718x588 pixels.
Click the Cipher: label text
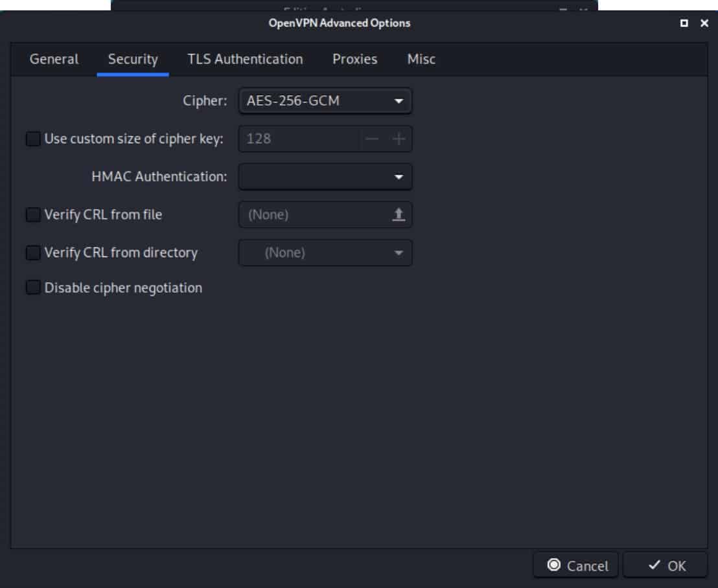(205, 100)
